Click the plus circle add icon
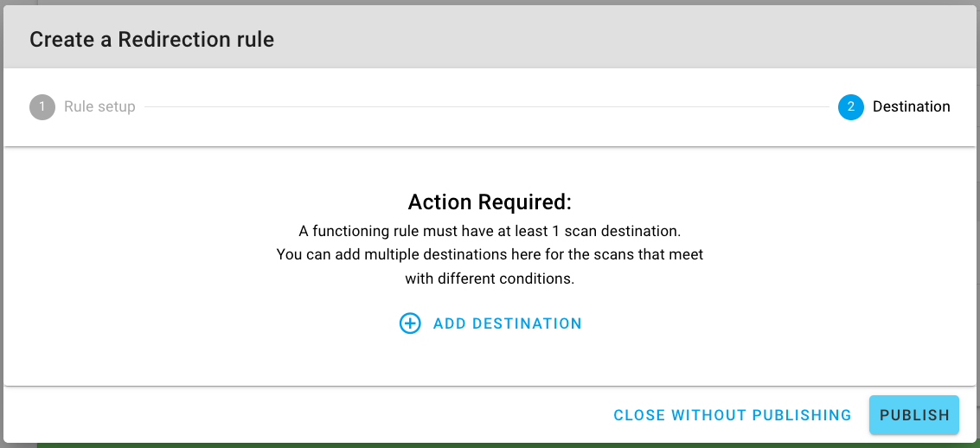The image size is (980, 448). [410, 323]
